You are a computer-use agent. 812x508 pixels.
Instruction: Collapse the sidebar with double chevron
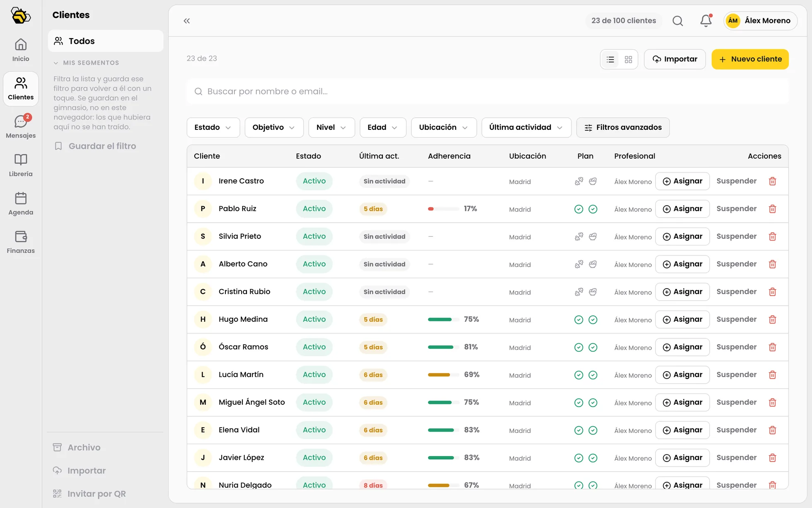187,21
